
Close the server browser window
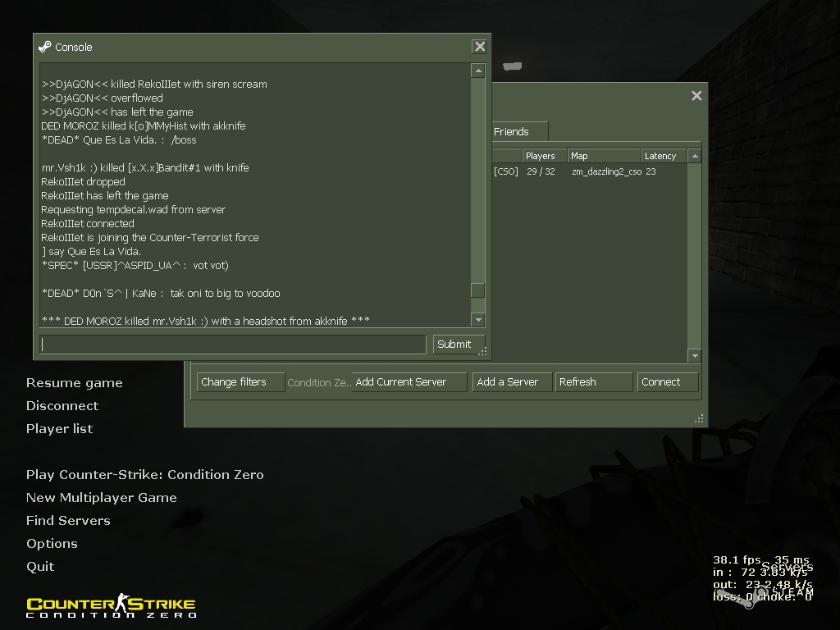click(x=696, y=96)
